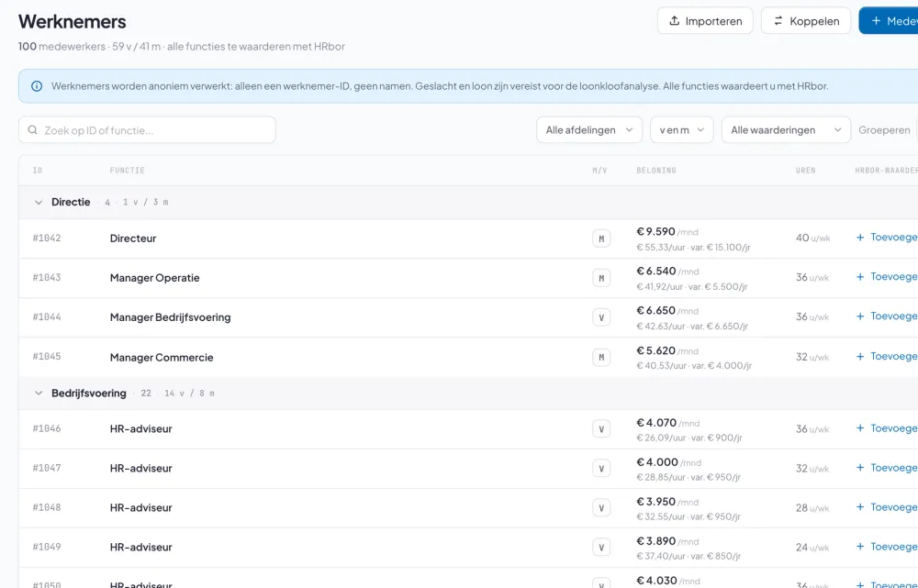
Task: Click employee ID #1048
Action: click(47, 507)
